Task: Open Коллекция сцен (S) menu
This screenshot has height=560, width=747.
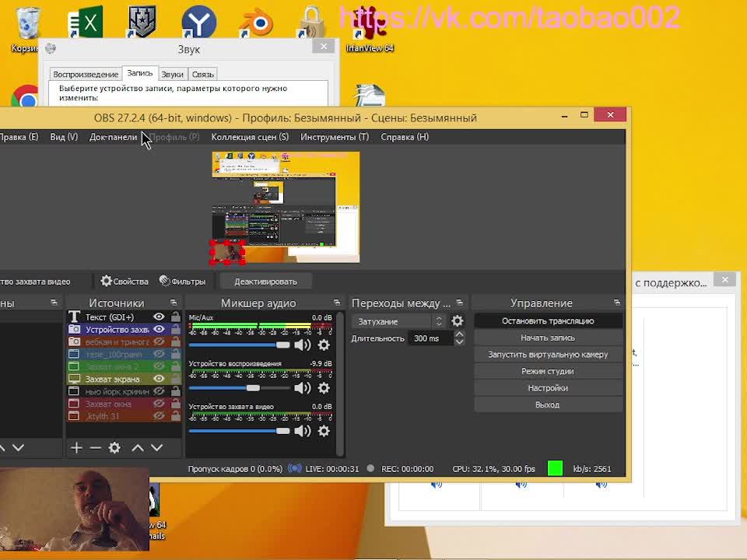Action: (250, 137)
